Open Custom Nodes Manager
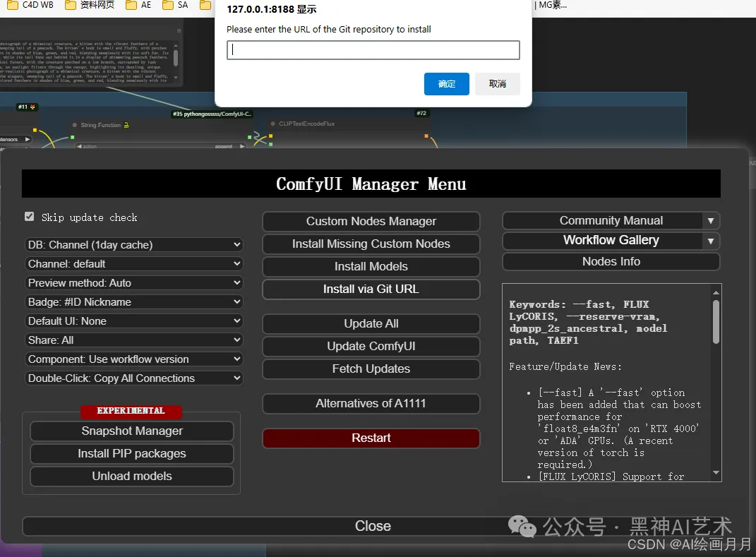The width and height of the screenshot is (756, 557). click(x=371, y=222)
